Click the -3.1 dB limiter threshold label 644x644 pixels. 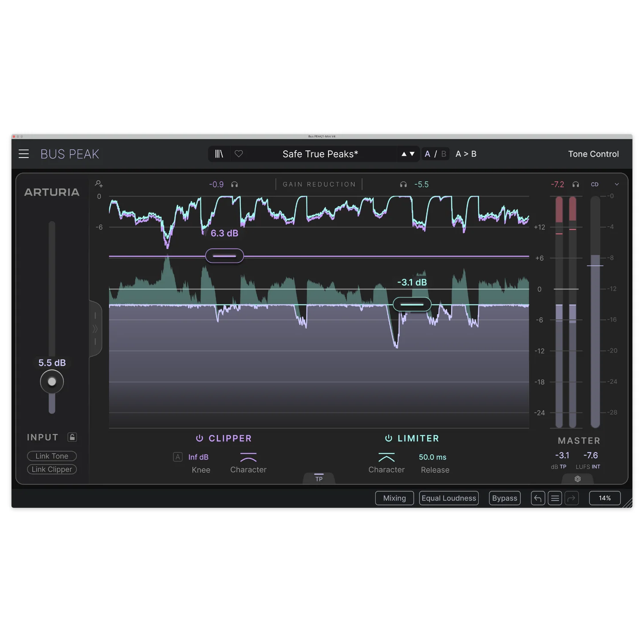coord(412,282)
